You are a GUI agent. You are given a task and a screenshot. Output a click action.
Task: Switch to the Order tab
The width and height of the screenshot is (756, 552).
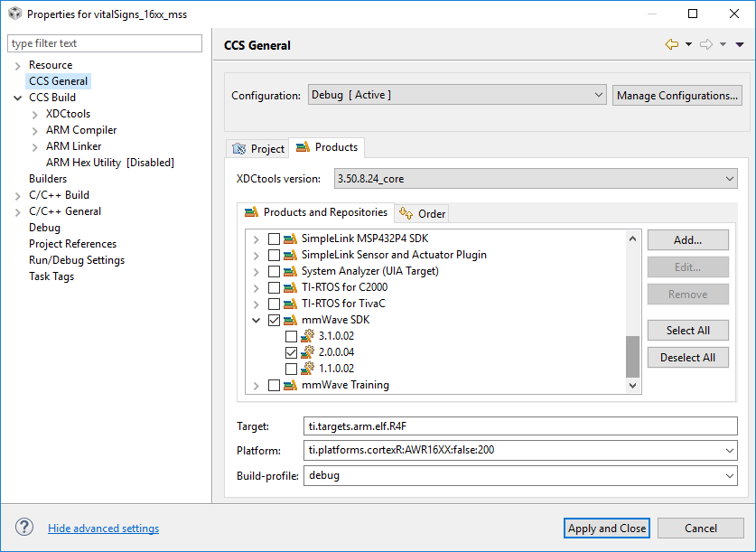point(422,213)
